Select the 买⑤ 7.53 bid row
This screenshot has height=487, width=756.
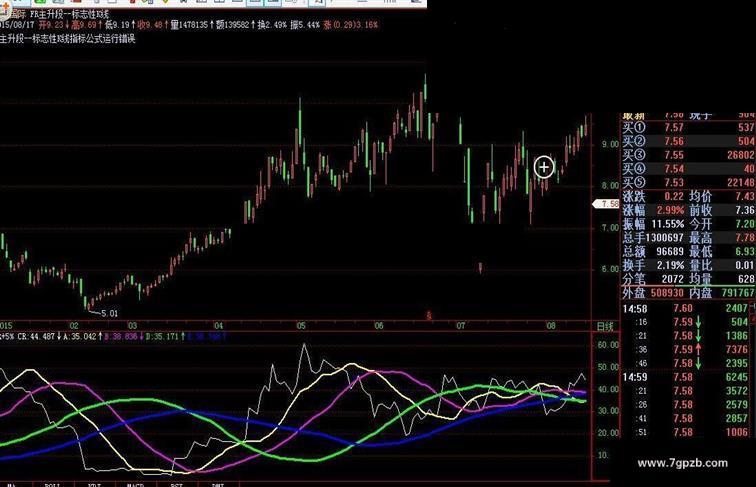click(688, 182)
